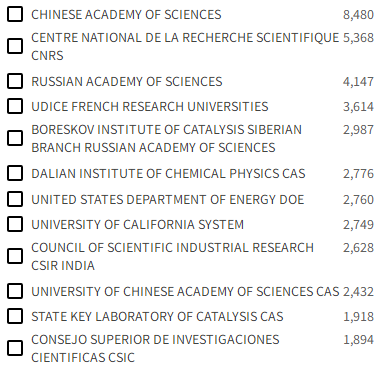Tick the University of Chinese Academy of Sciences checkbox

click(15, 291)
